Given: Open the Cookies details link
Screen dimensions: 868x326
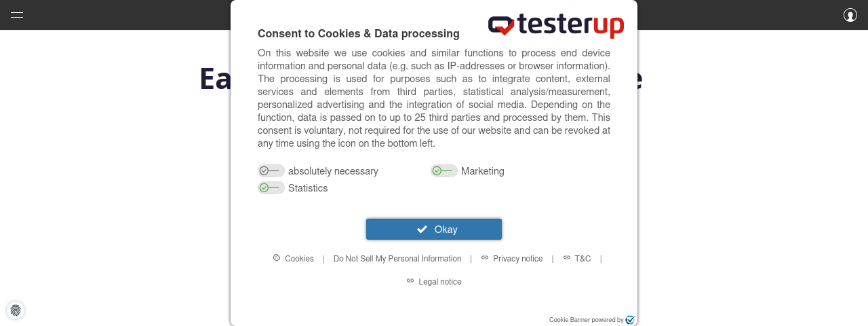Looking at the screenshot, I should (299, 259).
